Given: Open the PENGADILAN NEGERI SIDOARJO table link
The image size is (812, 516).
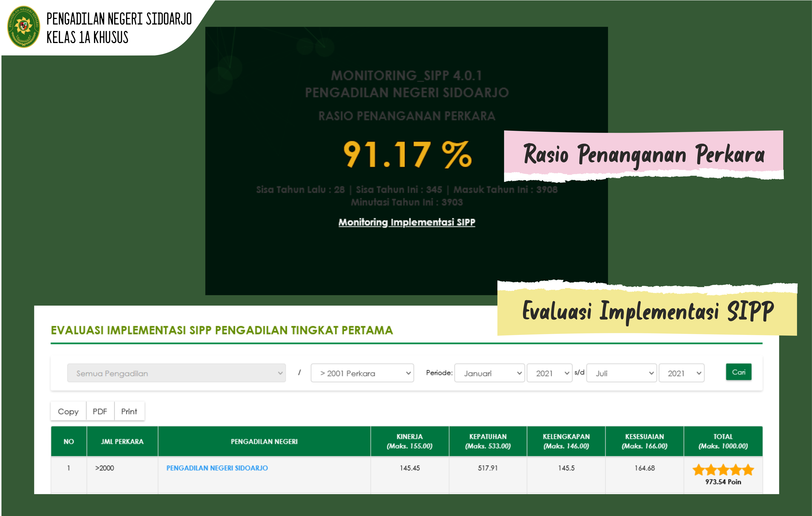Looking at the screenshot, I should click(217, 468).
